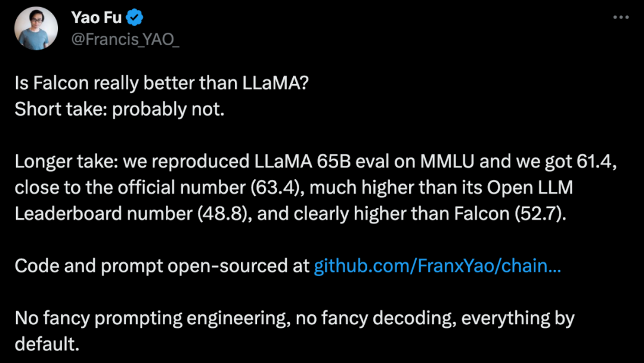
Task: Click the 'Short take: probably not.' line
Action: tap(120, 110)
